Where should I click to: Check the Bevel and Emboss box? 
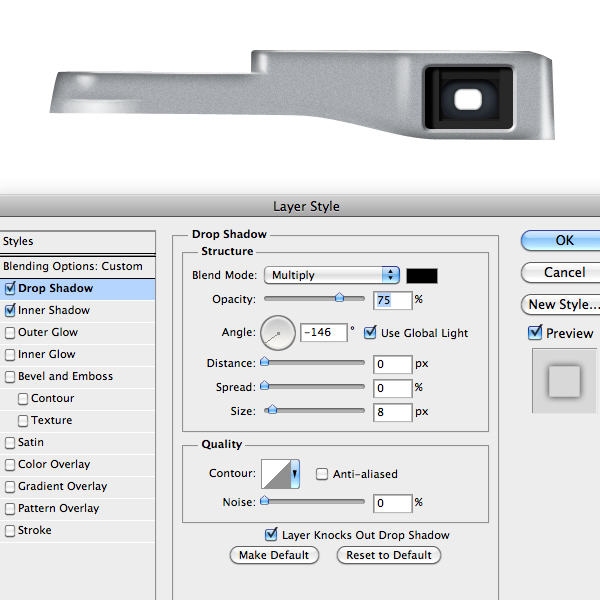(10, 377)
